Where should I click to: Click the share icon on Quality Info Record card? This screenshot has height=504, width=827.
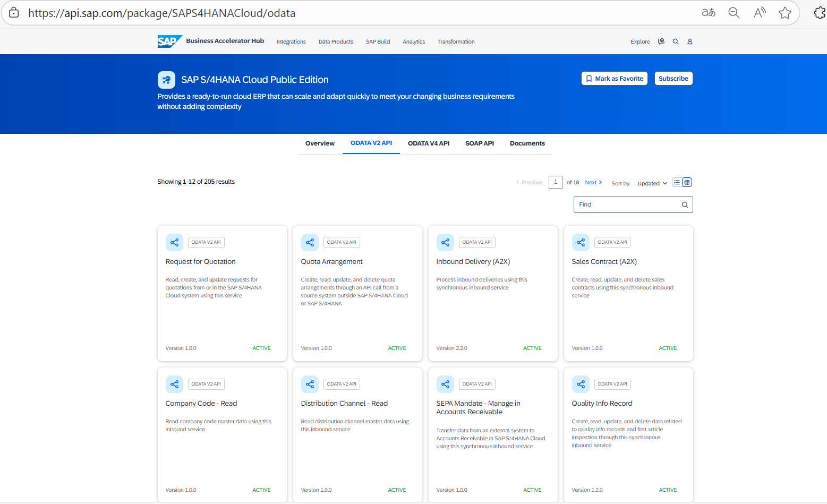(x=581, y=384)
